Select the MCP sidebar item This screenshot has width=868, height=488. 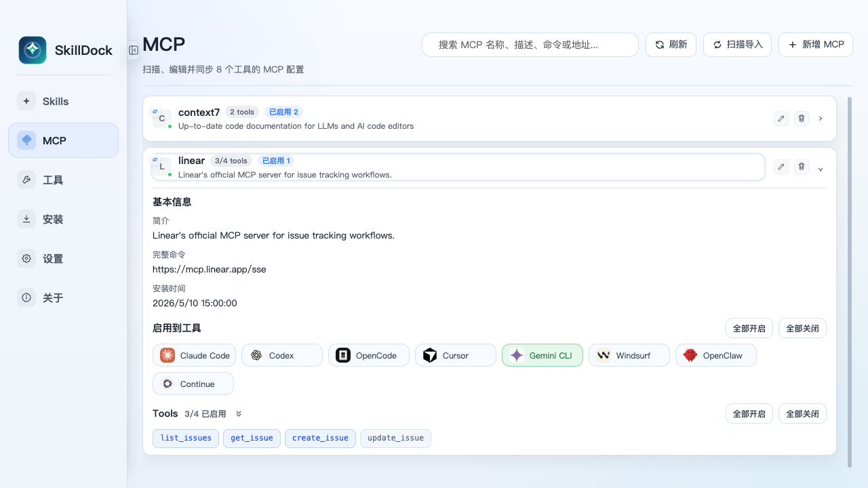click(63, 140)
